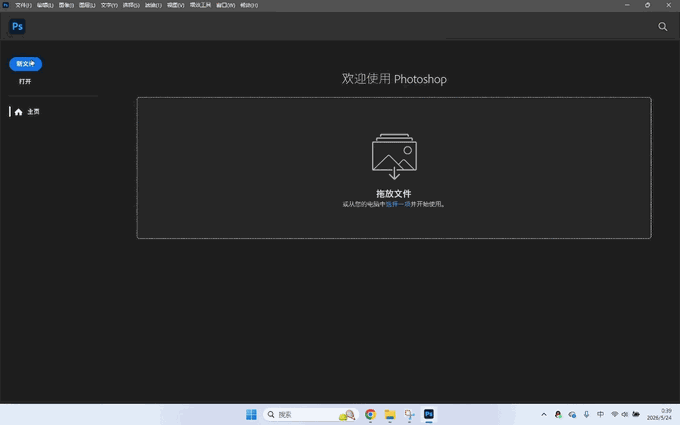Click the microphone tray icon
This screenshot has height=425, width=680.
[x=586, y=415]
